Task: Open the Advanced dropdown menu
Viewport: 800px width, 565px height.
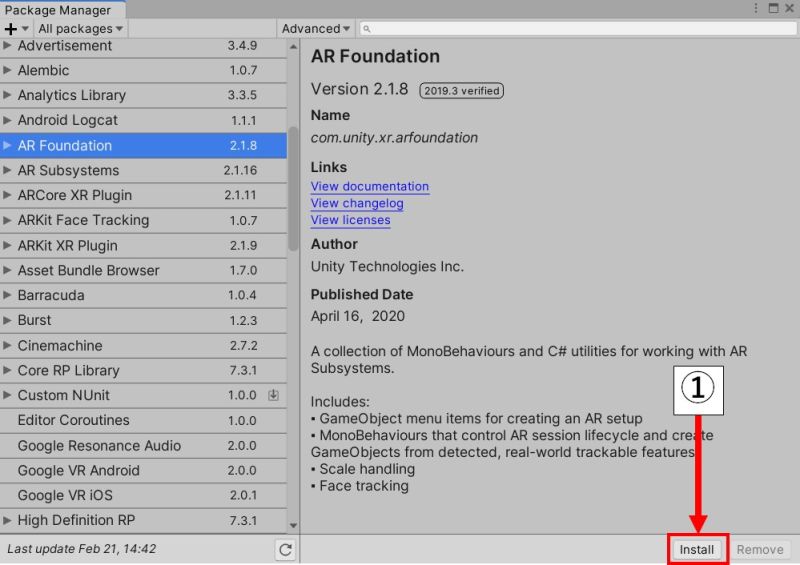Action: tap(316, 29)
